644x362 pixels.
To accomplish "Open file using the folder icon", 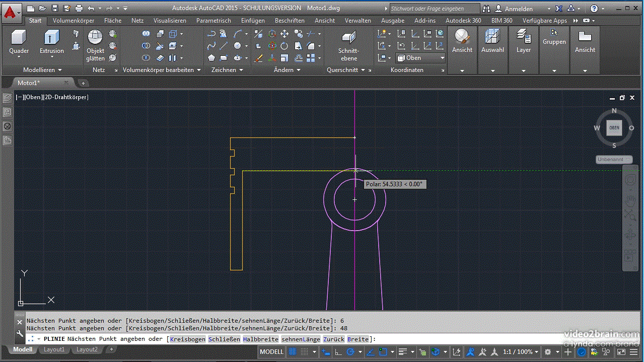I will 43,8.
